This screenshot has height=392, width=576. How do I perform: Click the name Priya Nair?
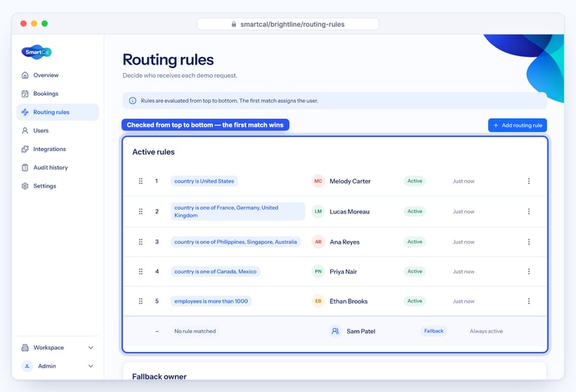pos(343,271)
